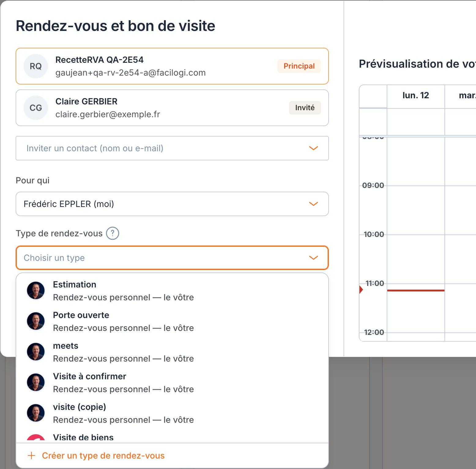
Task: Click the 10:00 time label
Action: click(x=374, y=234)
